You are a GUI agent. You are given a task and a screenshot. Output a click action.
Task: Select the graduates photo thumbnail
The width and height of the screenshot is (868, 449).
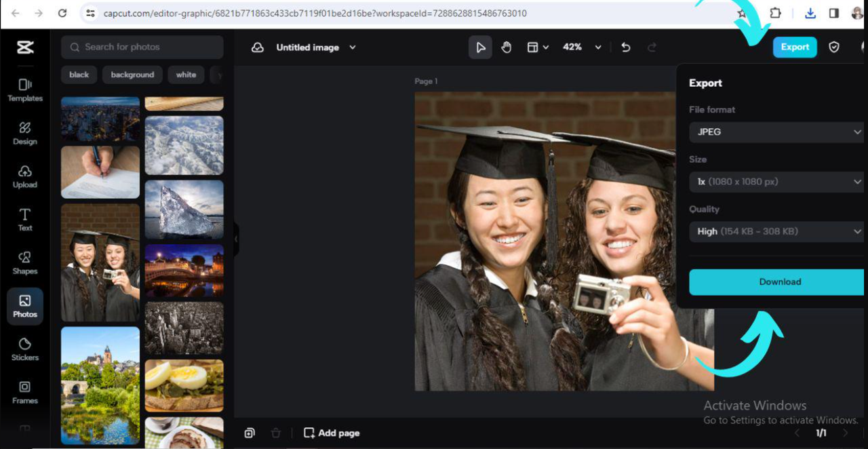pyautogui.click(x=100, y=262)
